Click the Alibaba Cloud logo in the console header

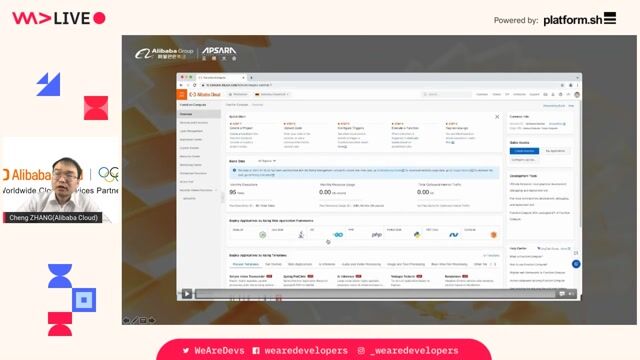(x=205, y=94)
